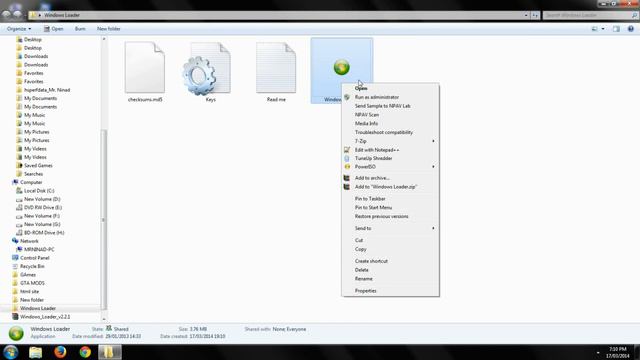Click the New folder toolbar button
This screenshot has width=640, height=360.
(109, 29)
